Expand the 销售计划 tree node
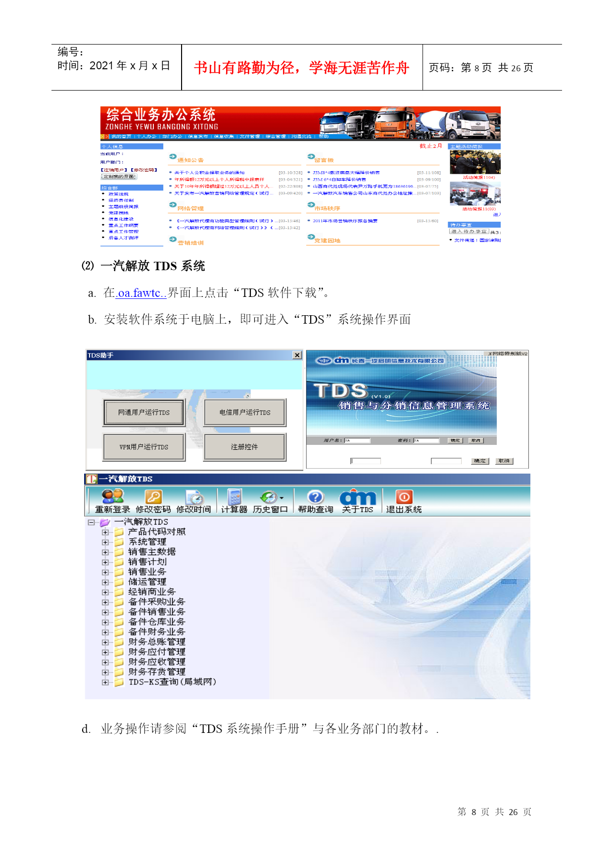The width and height of the screenshot is (614, 868). [x=105, y=562]
